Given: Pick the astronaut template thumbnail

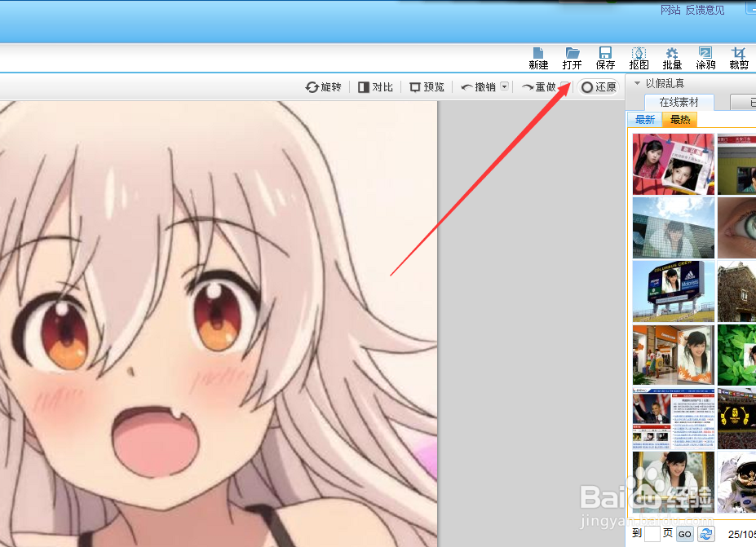Looking at the screenshot, I should point(736,482).
